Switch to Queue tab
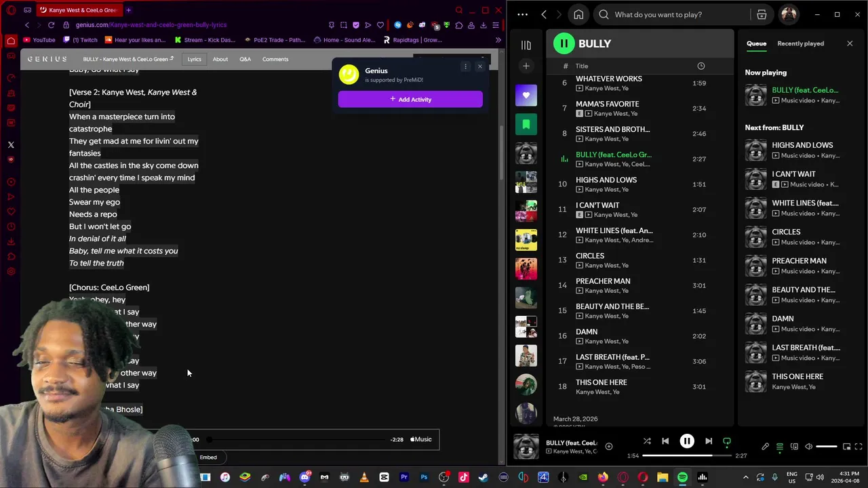The height and width of the screenshot is (488, 868). (x=756, y=43)
